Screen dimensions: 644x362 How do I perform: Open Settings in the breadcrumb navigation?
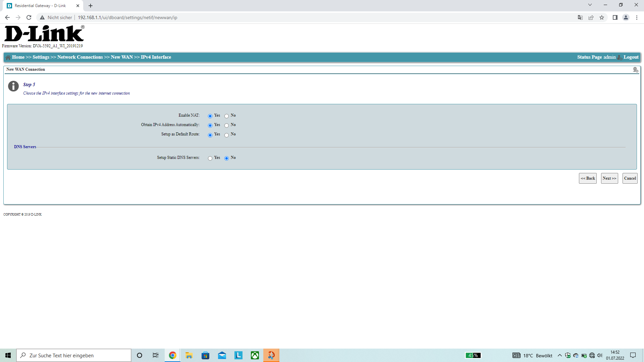(41, 57)
